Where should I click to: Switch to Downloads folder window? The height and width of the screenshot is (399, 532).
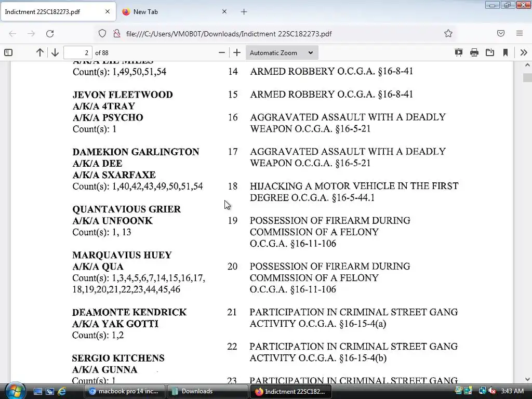(207, 391)
